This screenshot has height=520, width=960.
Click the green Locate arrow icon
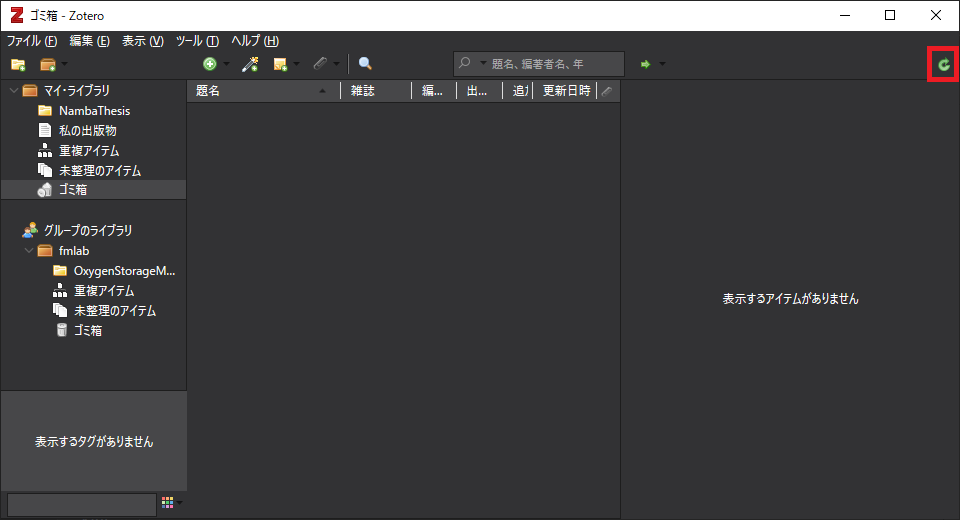645,64
